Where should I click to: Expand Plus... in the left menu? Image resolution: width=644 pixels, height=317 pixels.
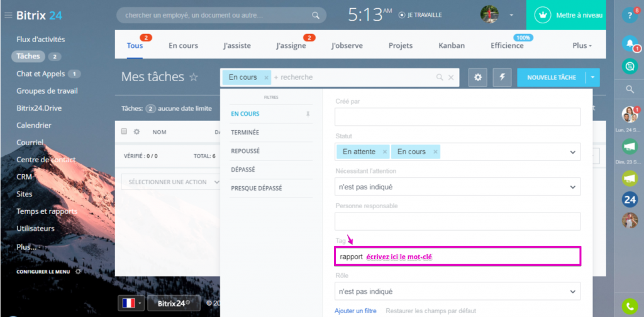28,248
